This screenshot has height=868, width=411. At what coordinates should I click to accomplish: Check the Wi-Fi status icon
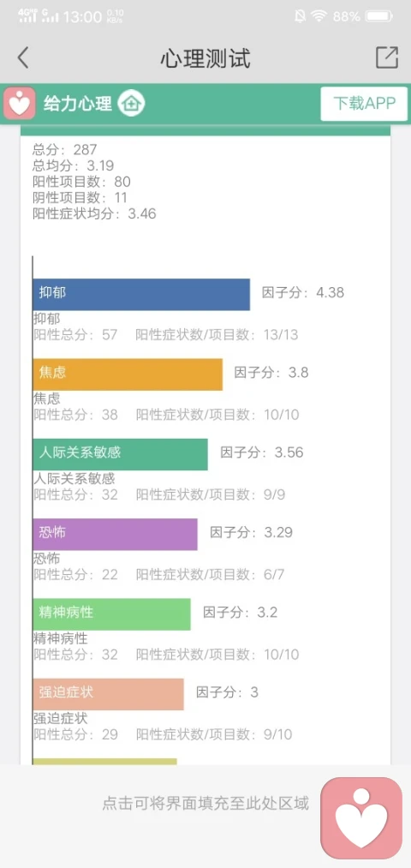click(x=319, y=16)
